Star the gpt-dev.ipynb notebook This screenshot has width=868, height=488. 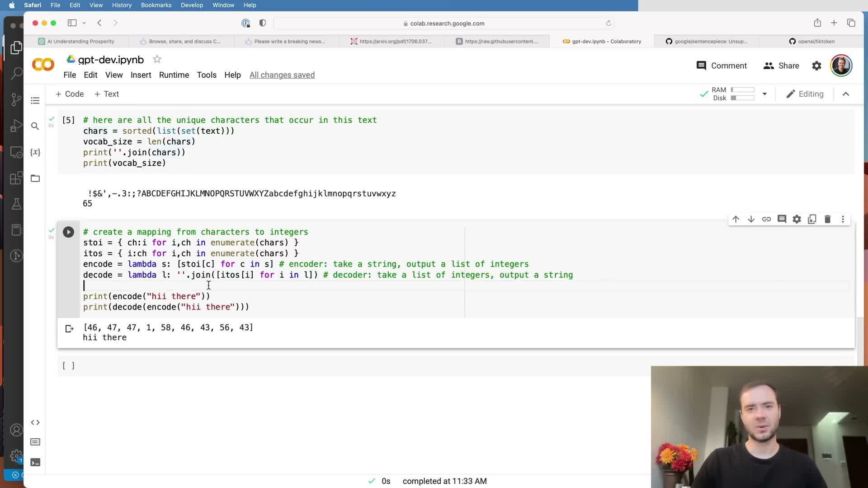pyautogui.click(x=157, y=59)
